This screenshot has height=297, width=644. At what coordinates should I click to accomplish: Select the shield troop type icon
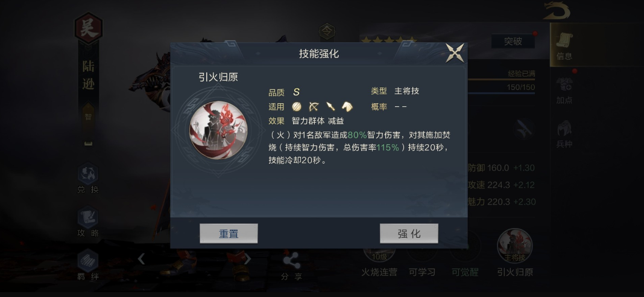[x=297, y=107]
